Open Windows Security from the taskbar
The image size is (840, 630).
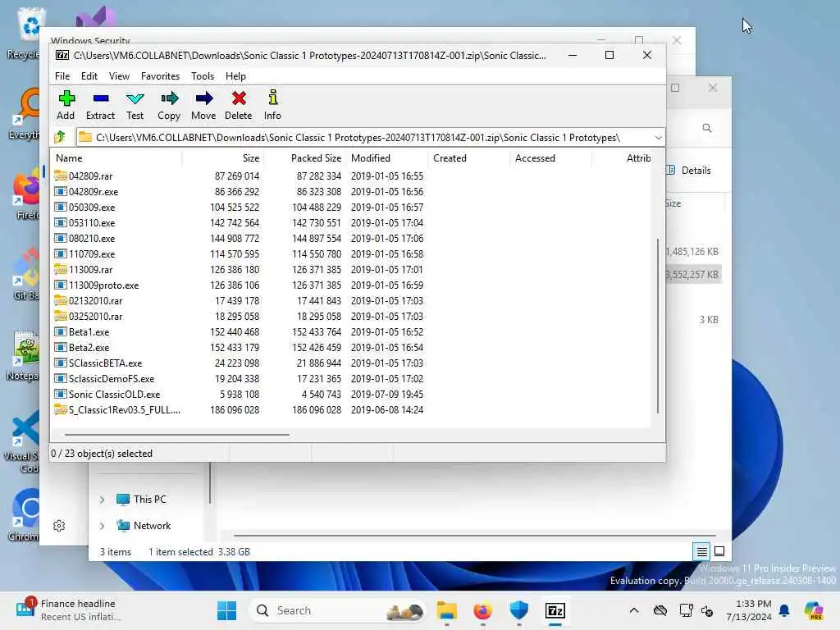click(518, 610)
